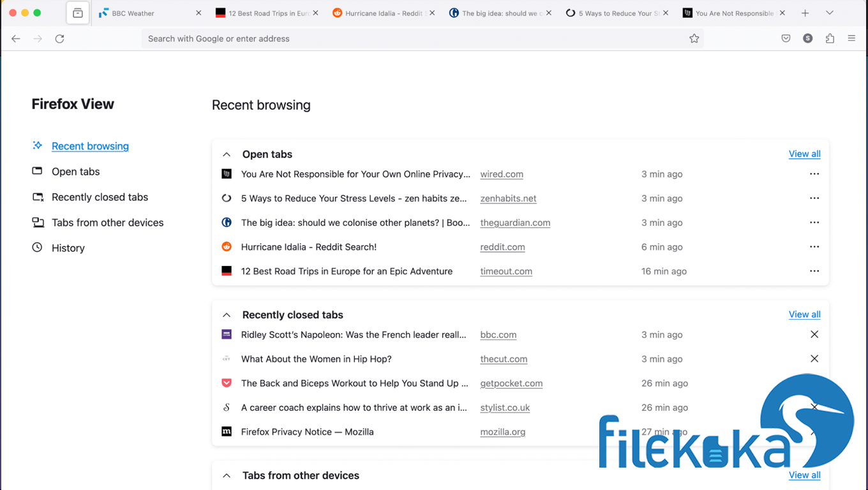Select Tabs from other devices in sidebar
The width and height of the screenshot is (868, 490).
point(107,223)
